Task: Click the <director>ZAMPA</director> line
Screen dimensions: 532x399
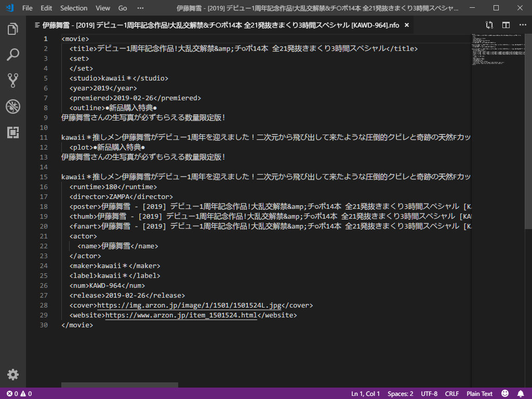Action: pos(121,197)
